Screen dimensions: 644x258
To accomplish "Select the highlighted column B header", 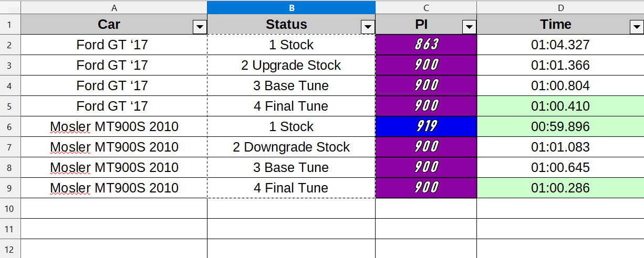I will click(x=292, y=7).
